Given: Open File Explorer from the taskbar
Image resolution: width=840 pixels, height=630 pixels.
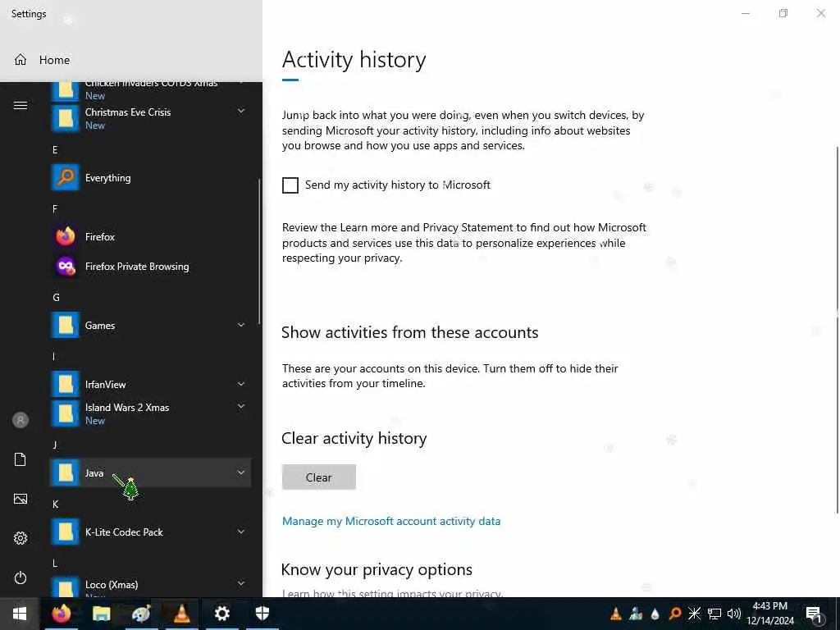Looking at the screenshot, I should pyautogui.click(x=101, y=614).
